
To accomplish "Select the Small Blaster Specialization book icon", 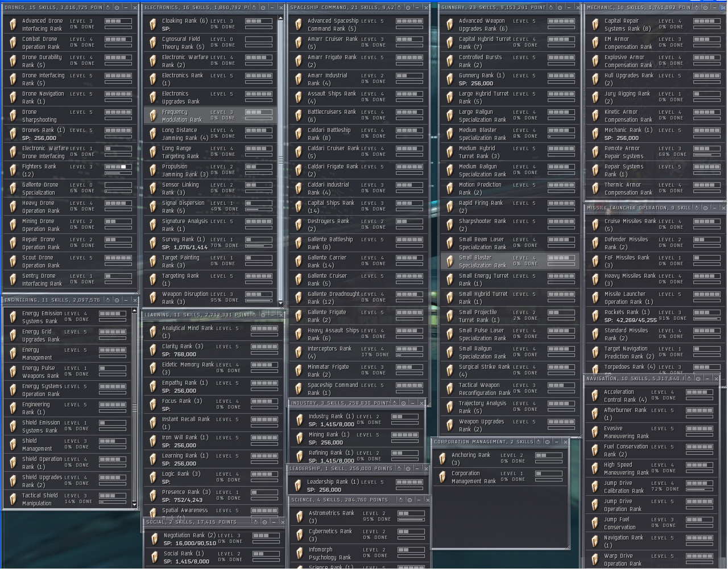I will click(x=449, y=261).
